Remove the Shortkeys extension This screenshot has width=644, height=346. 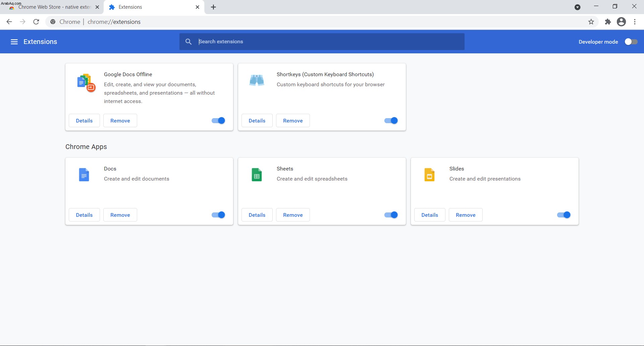pos(293,120)
